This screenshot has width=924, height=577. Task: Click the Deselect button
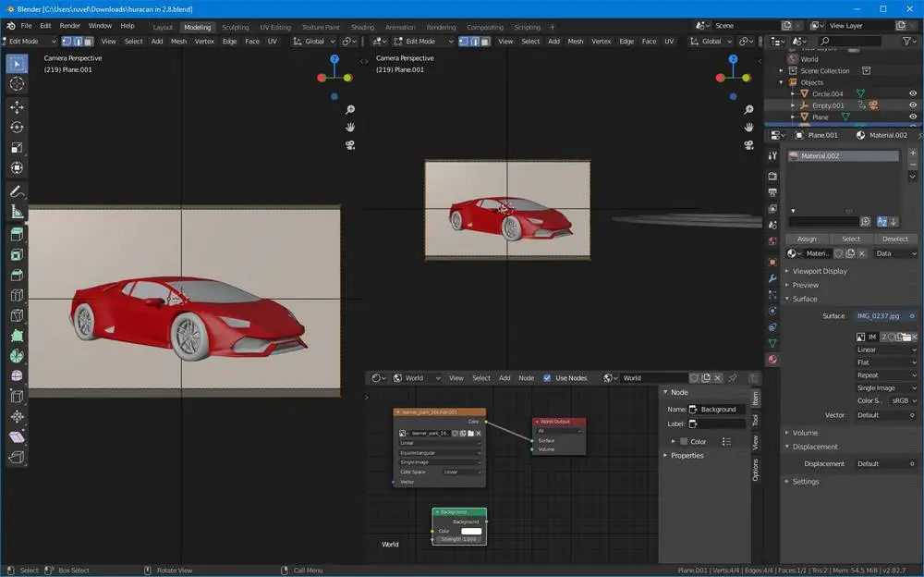[894, 239]
